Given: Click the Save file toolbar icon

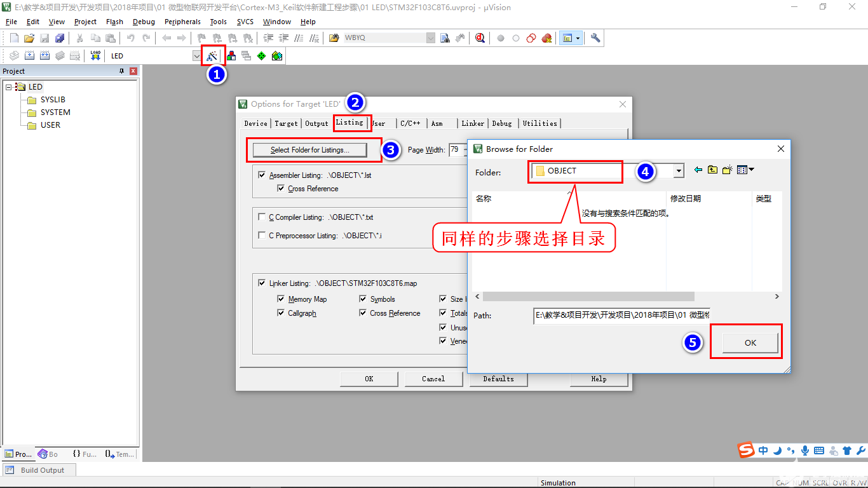Looking at the screenshot, I should tap(44, 38).
